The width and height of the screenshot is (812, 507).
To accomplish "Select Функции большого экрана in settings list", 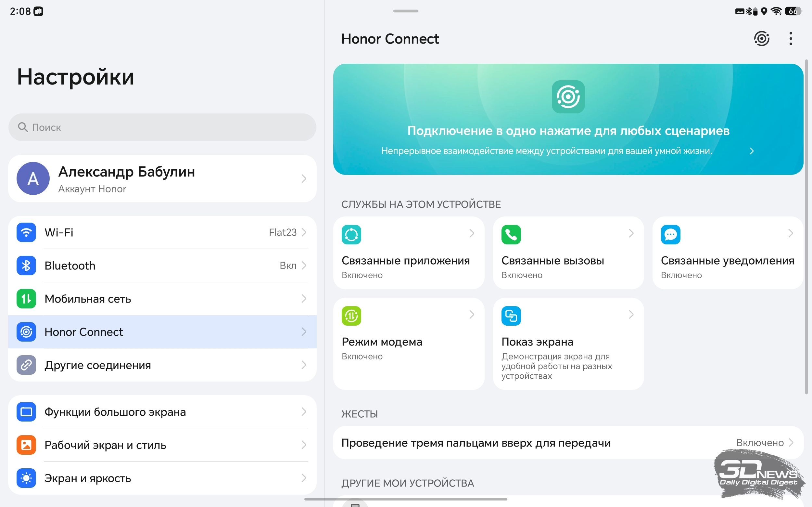I will coord(162,411).
